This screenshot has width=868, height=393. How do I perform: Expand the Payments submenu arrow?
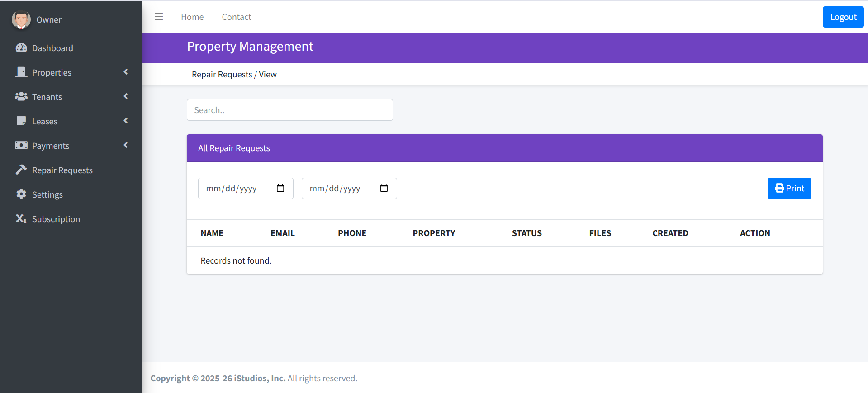pyautogui.click(x=126, y=145)
